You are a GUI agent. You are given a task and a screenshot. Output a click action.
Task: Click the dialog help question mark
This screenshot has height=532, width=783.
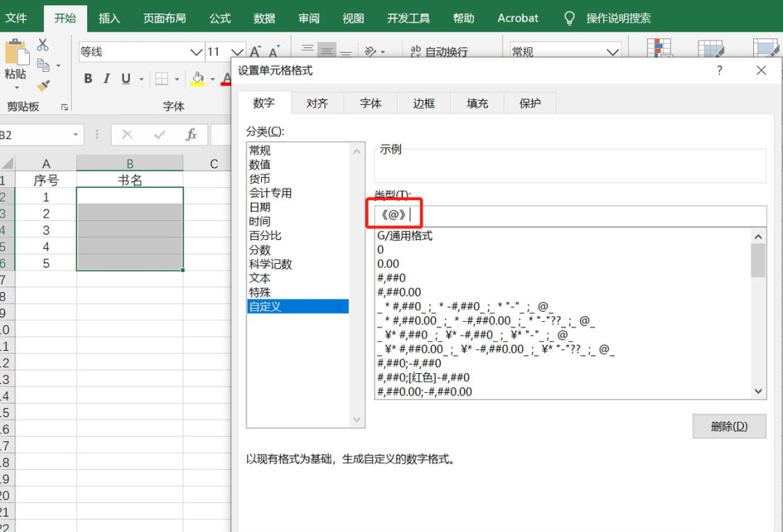pyautogui.click(x=719, y=70)
